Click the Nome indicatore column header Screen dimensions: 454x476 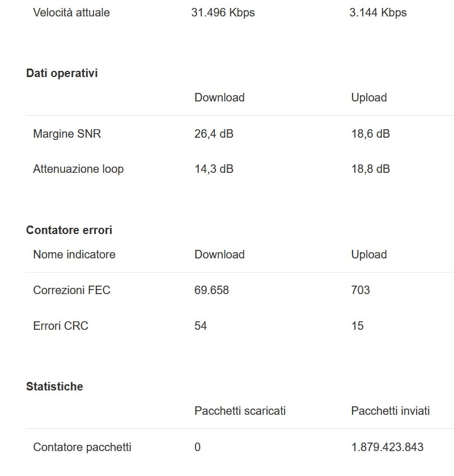[74, 254]
